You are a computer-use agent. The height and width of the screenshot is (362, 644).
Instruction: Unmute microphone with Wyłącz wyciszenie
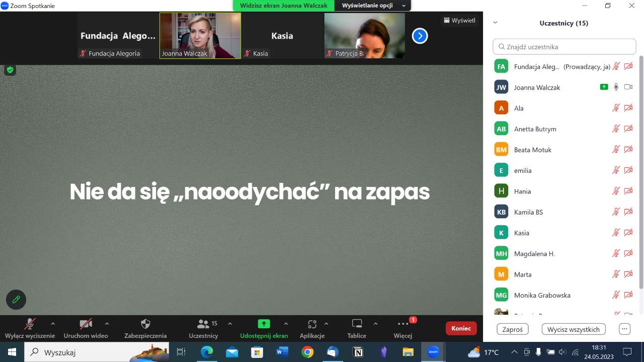click(x=30, y=324)
